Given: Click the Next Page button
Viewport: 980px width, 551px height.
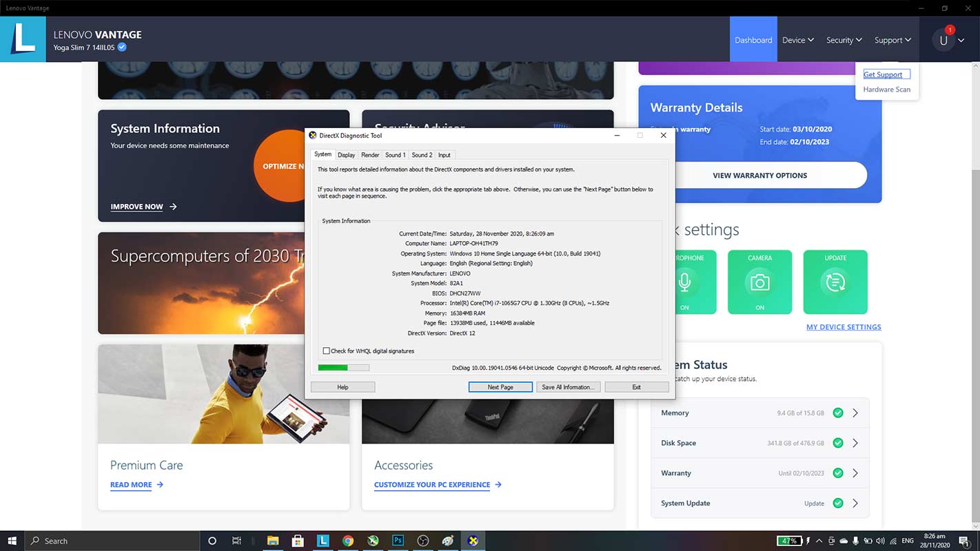Looking at the screenshot, I should click(x=500, y=387).
